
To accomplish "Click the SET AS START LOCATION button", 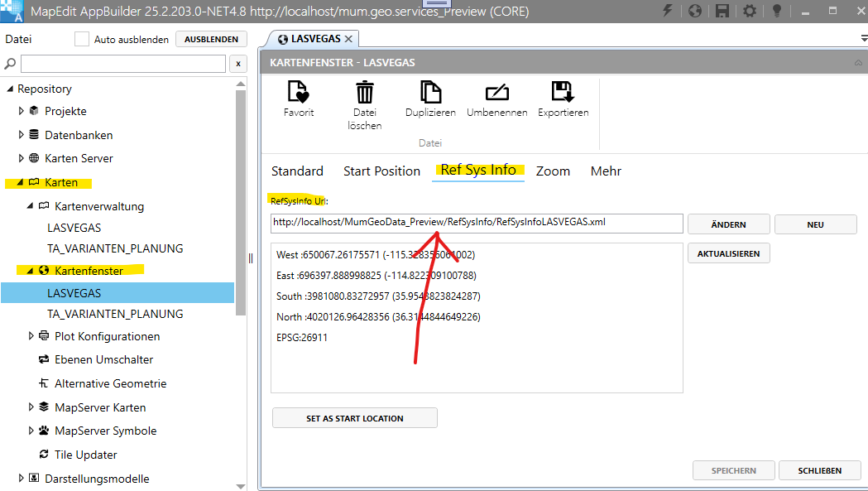I will (x=354, y=418).
